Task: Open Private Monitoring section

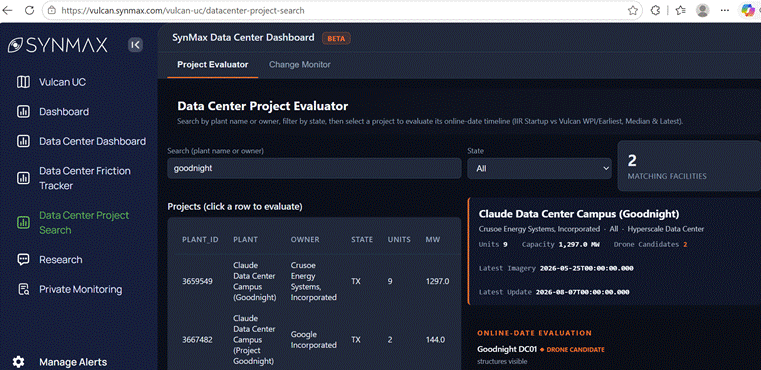Action: 81,289
